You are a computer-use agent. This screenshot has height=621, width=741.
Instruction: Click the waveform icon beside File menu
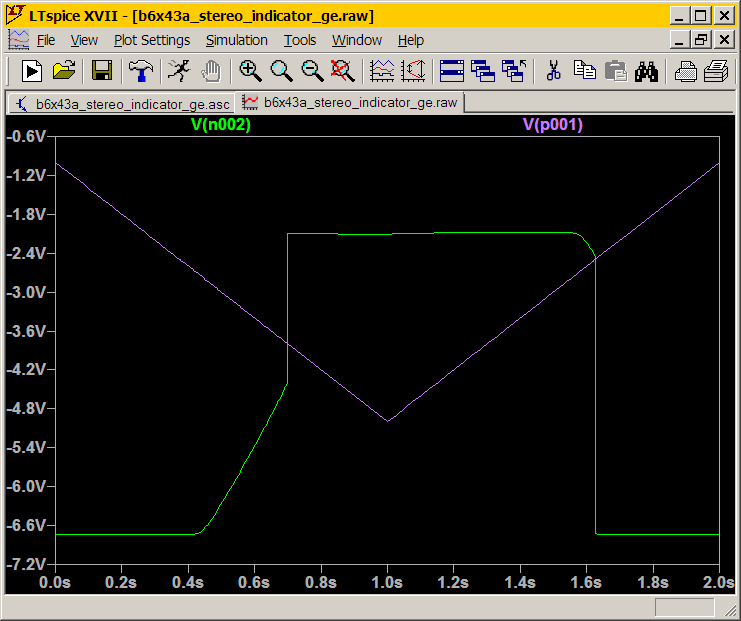[18, 40]
